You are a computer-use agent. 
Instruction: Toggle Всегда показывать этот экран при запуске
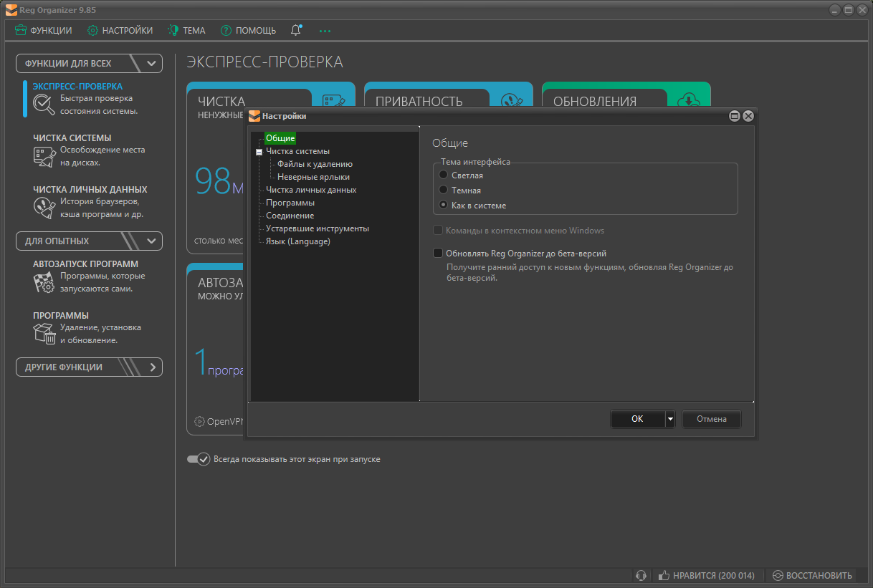point(198,459)
